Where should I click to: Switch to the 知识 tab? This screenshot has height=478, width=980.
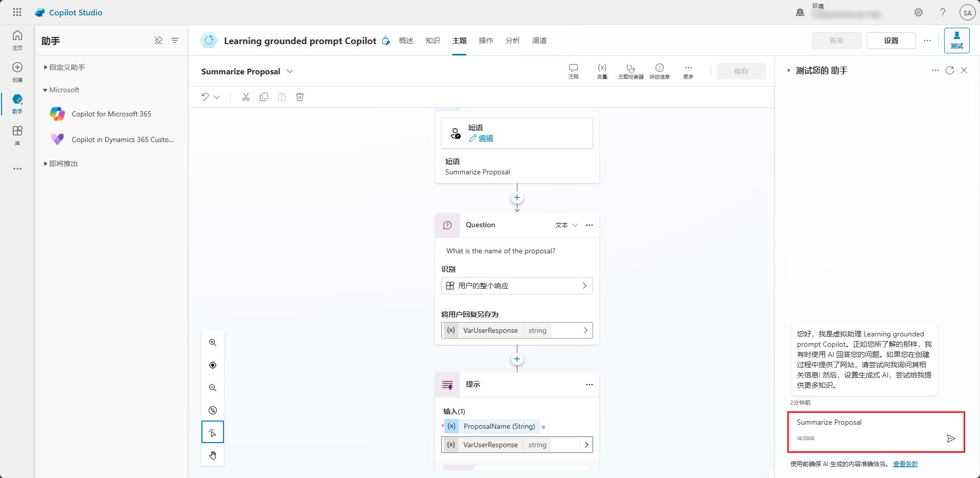tap(433, 41)
